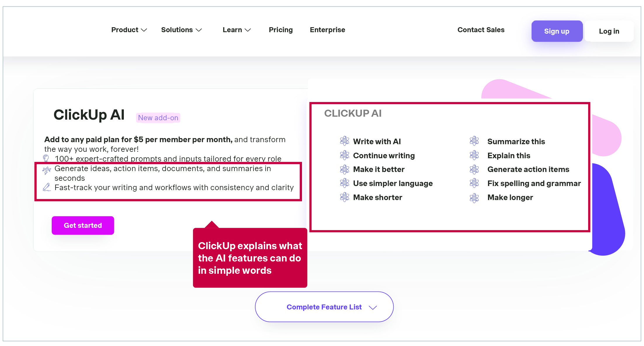Select the Continue writing option
Screen dimensions: 644x346
click(384, 156)
